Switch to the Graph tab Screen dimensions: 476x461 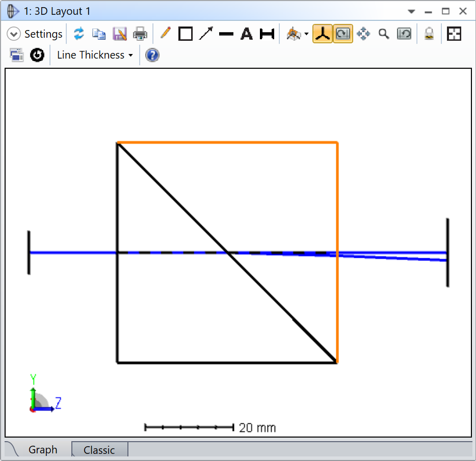[43, 450]
